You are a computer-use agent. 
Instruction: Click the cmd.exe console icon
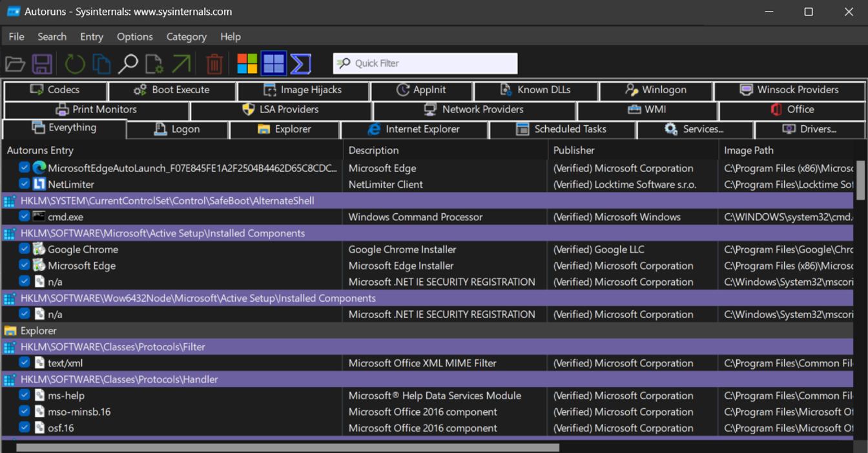39,216
